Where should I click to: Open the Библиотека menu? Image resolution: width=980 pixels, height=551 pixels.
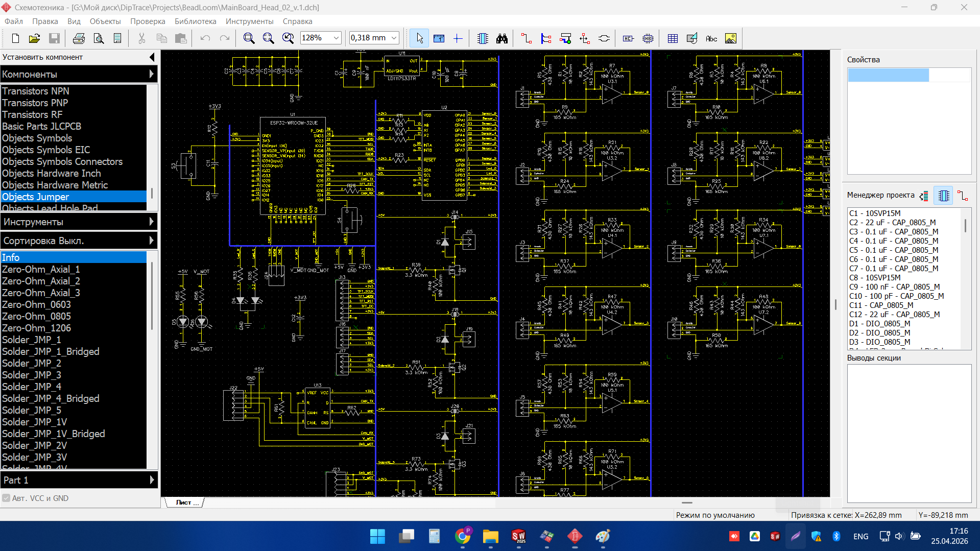tap(196, 21)
